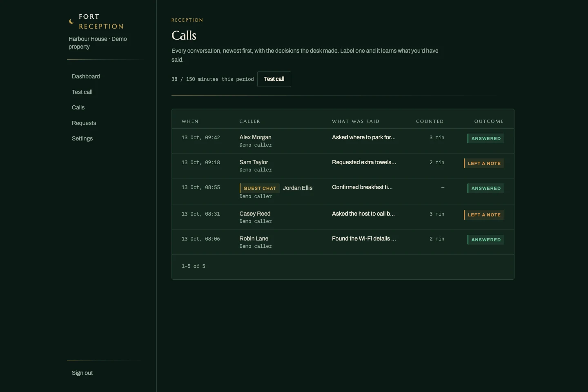Screen dimensions: 588x392
Task: Click the '3 min' count for Alex Morgan
Action: tap(437, 138)
